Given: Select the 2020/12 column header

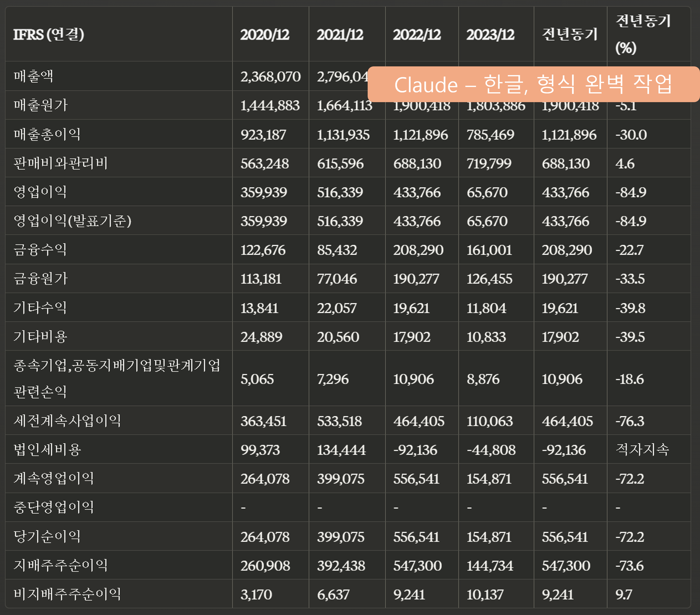Looking at the screenshot, I should click(265, 35).
